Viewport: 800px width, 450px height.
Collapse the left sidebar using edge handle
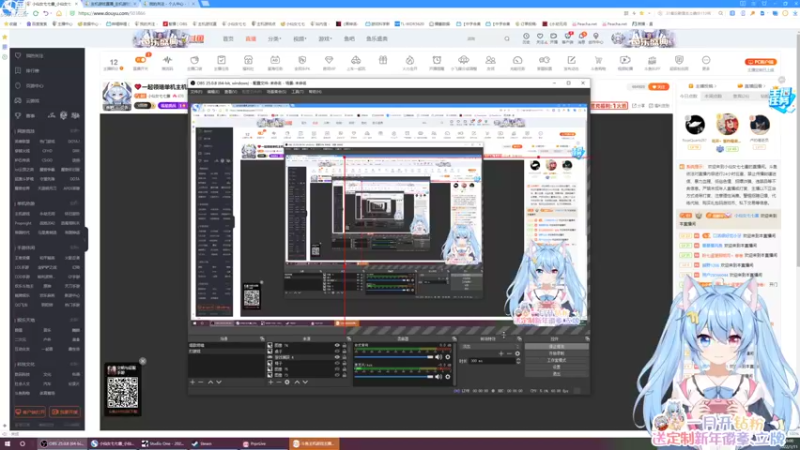(x=86, y=239)
